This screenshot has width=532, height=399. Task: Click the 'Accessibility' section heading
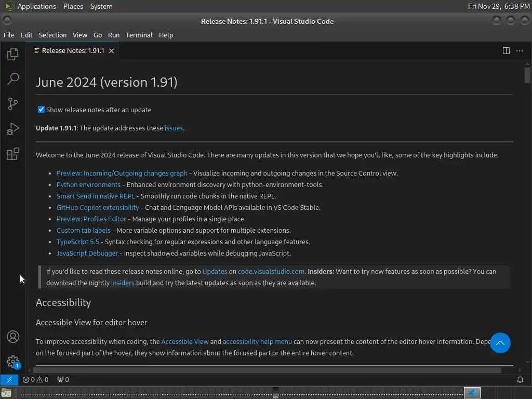[x=63, y=303]
